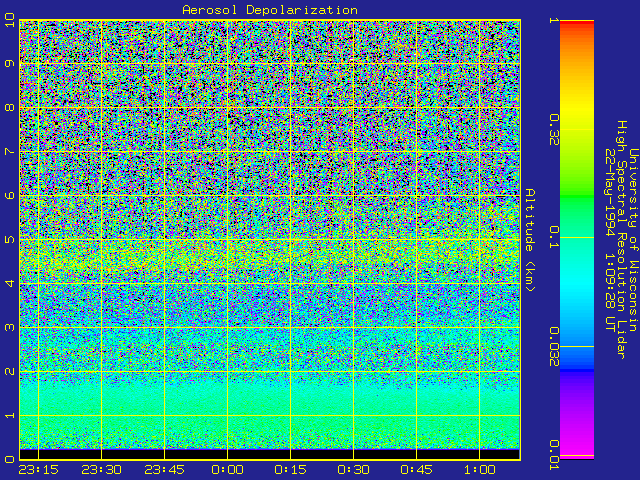Click altitude axis label 9
640x480 pixels.
tap(9, 64)
